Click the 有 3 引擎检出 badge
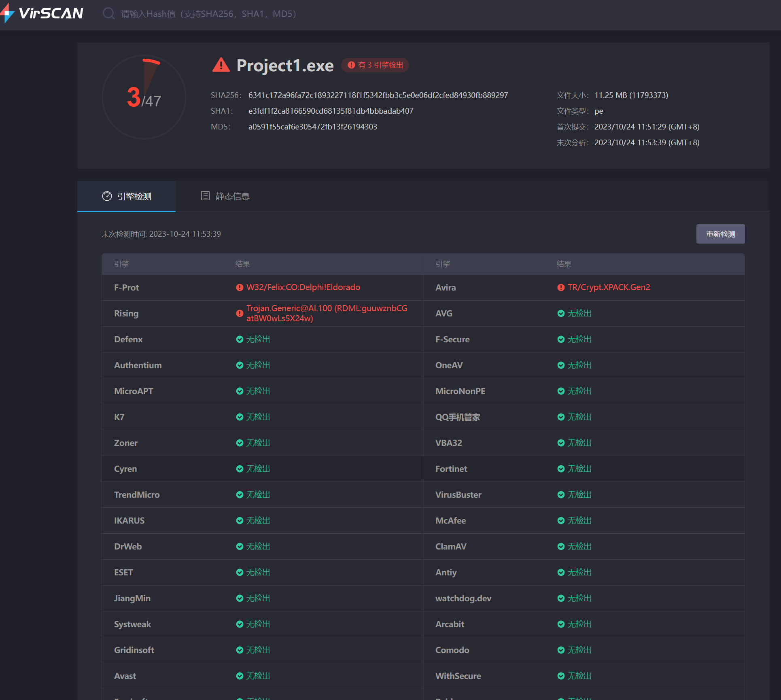Image resolution: width=781 pixels, height=700 pixels. pyautogui.click(x=375, y=65)
